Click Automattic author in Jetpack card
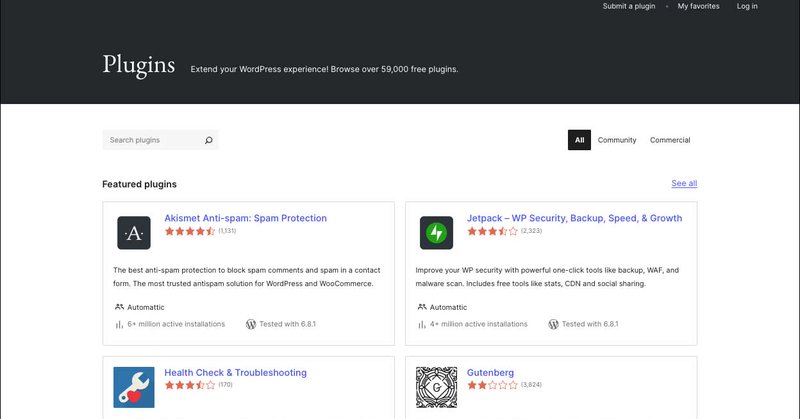 [448, 307]
